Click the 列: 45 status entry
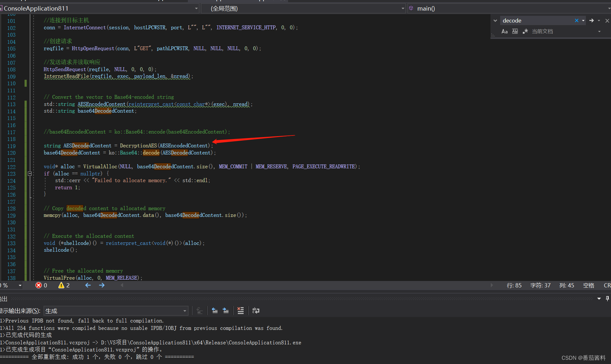611x364 pixels. coord(567,285)
